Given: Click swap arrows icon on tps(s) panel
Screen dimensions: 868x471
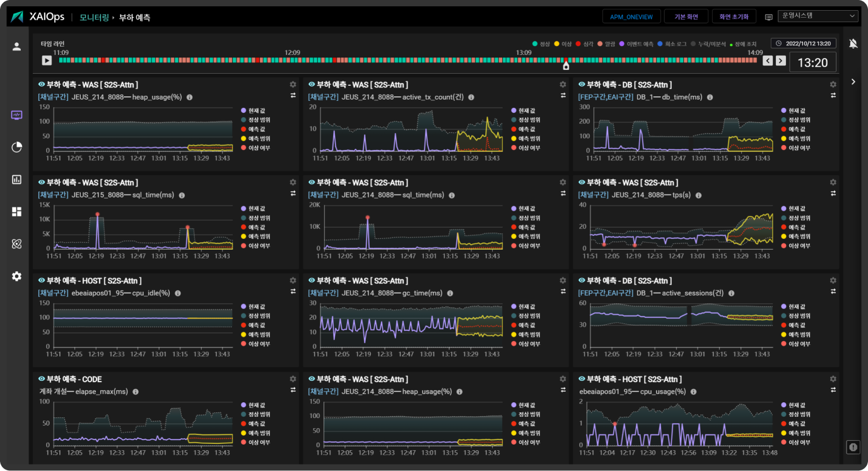Looking at the screenshot, I should [x=833, y=194].
